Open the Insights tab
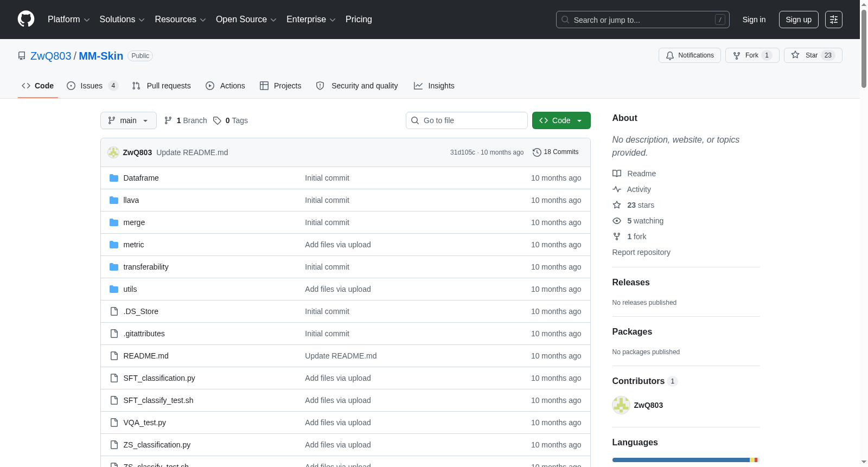This screenshot has width=868, height=467. pyautogui.click(x=434, y=86)
